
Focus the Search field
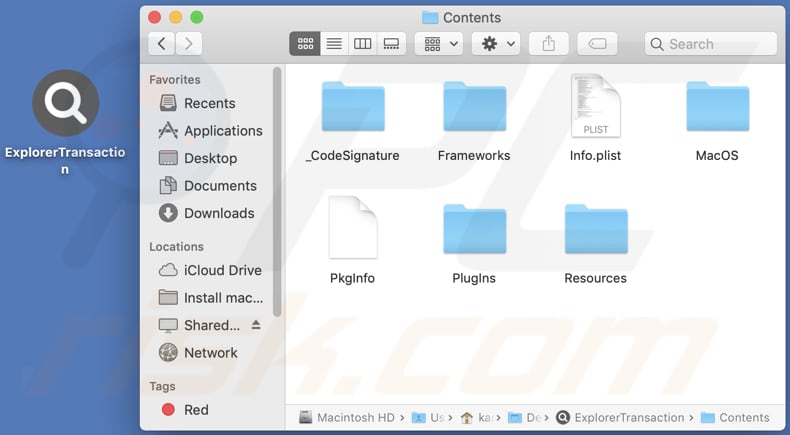(711, 44)
